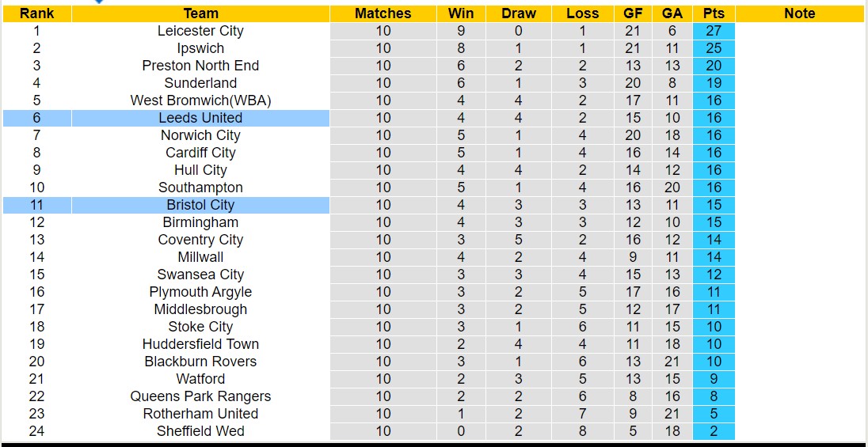Click the Southampton team name
Viewport: 868px width, 447px height.
[x=200, y=188]
